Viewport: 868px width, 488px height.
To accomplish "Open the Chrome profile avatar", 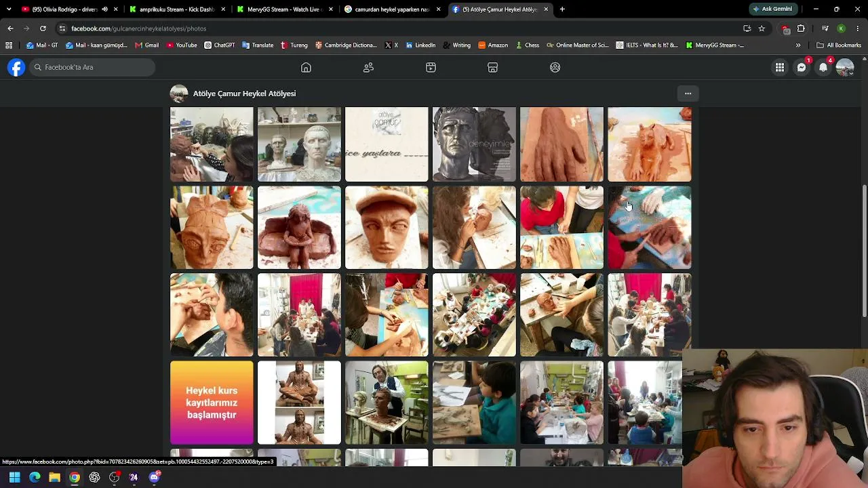I will (841, 28).
